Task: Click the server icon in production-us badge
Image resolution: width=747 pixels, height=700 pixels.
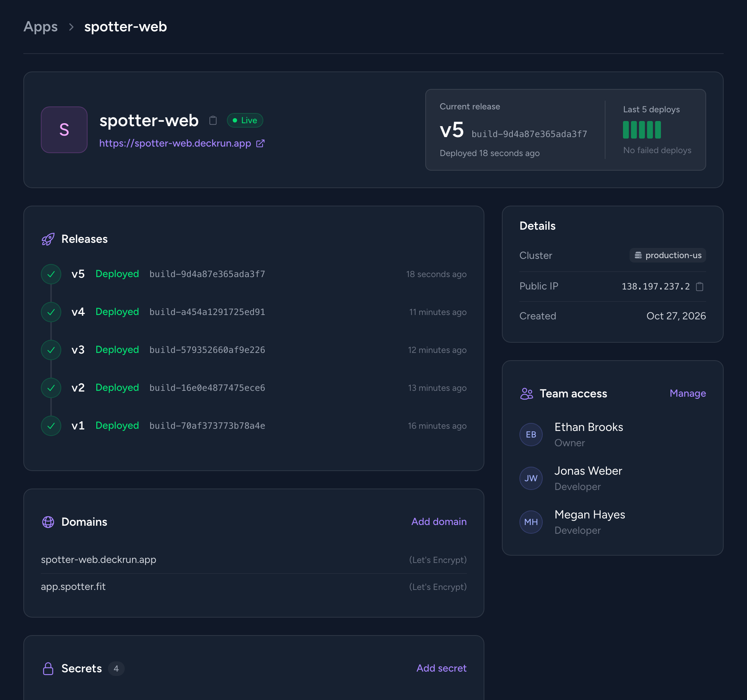Action: point(638,255)
